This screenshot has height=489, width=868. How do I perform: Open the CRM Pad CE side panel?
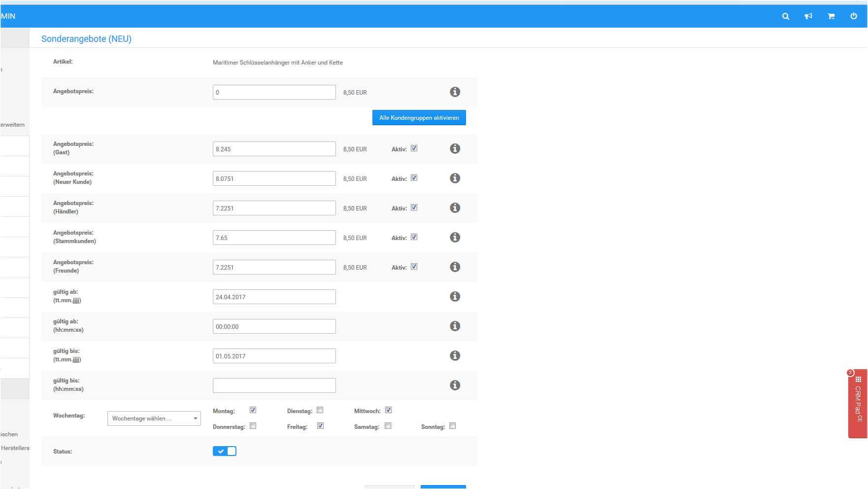click(x=858, y=403)
